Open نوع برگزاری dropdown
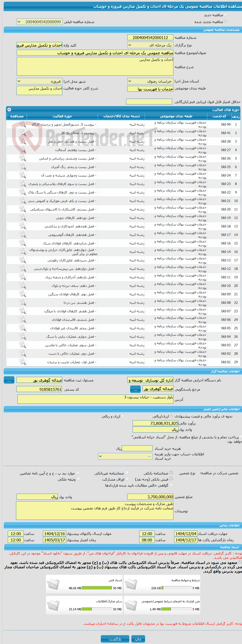Viewport: 242px width, 644px height. 150,45
